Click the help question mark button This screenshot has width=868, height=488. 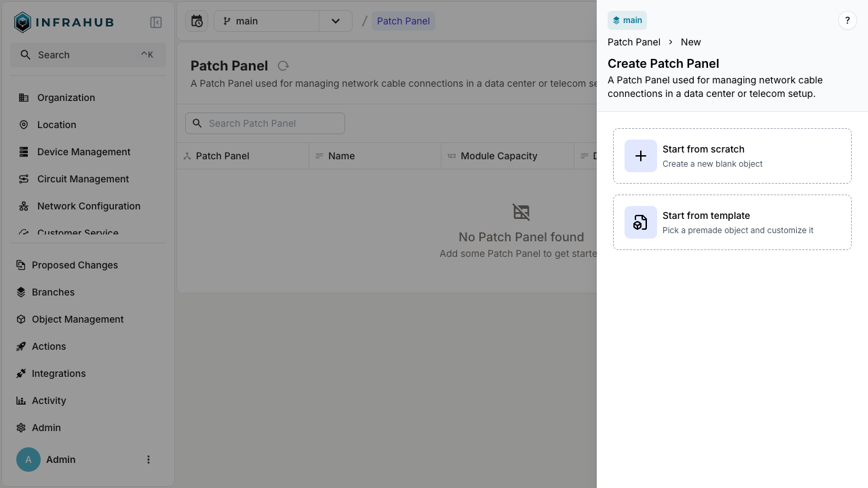847,21
